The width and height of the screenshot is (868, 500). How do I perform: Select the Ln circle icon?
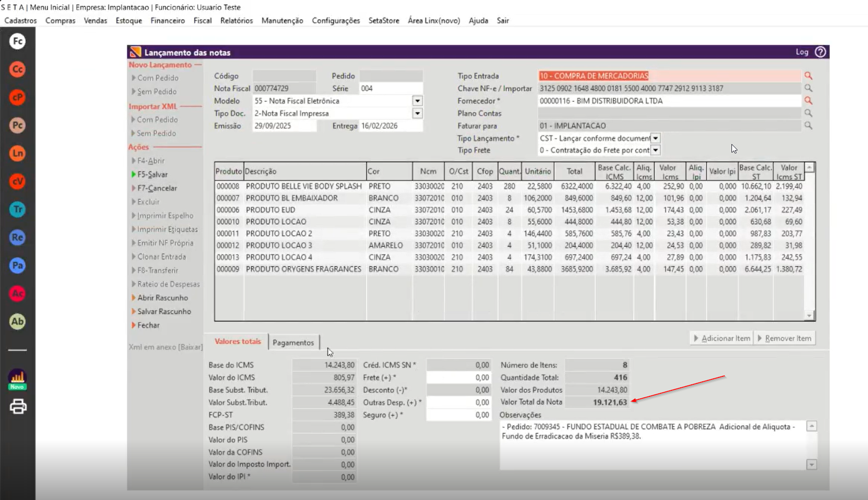pos(17,153)
